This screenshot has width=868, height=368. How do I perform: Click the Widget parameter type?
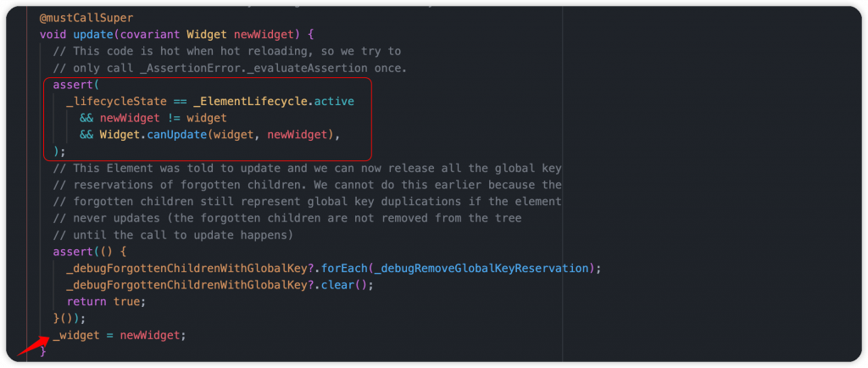pyautogui.click(x=207, y=35)
